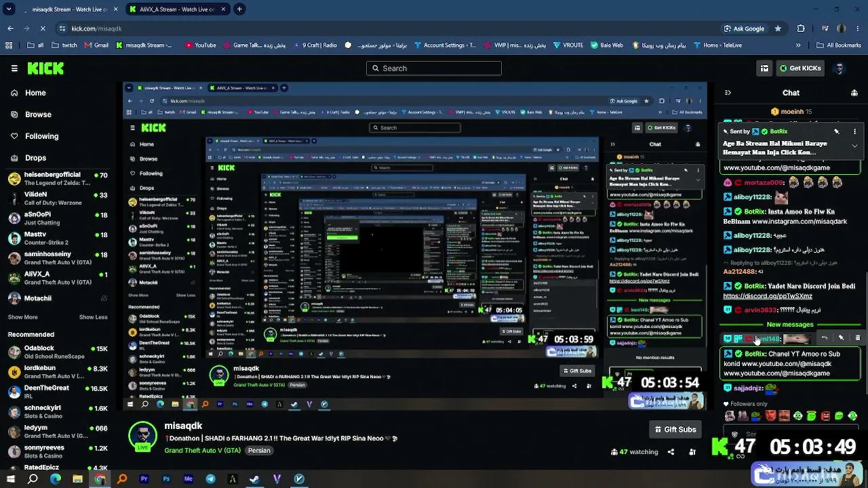Viewport: 868px width, 488px height.
Task: Open Grand Theft Auto V (GTA) category link
Action: [x=202, y=451]
